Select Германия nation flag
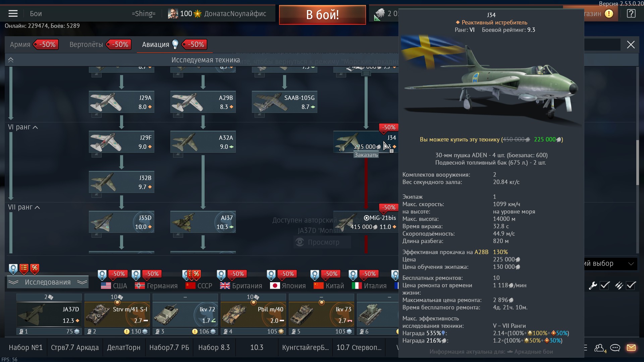 156,286
